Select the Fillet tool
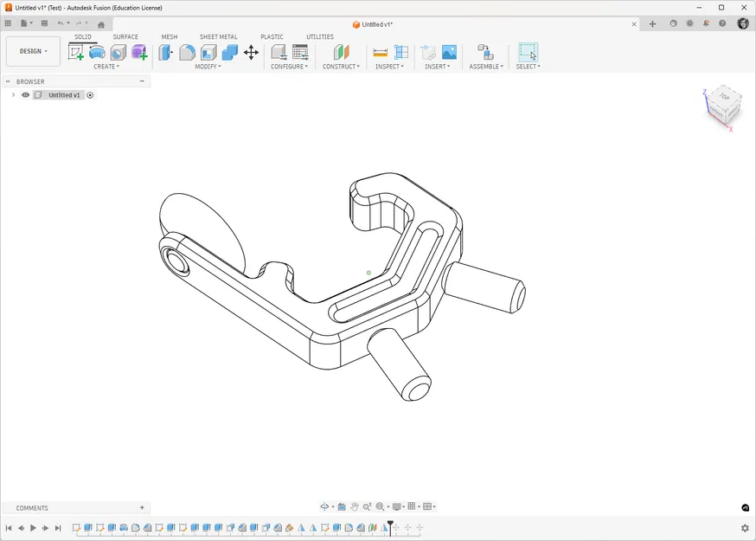756x541 pixels. [187, 52]
